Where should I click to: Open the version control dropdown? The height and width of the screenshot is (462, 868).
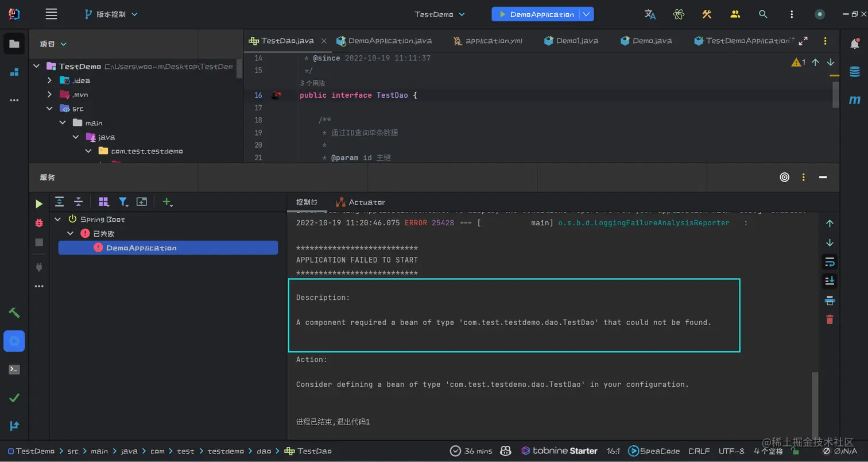coord(112,14)
